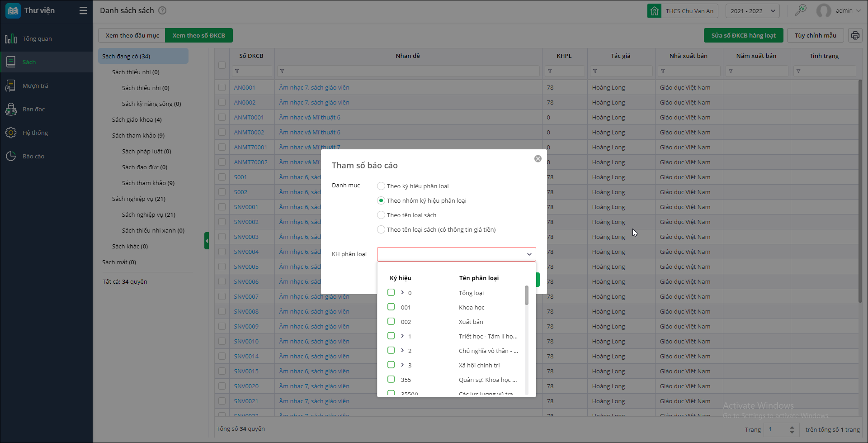Click the filter icon in Số ĐKCB column
Screen dimensions: 868x443
click(237, 71)
